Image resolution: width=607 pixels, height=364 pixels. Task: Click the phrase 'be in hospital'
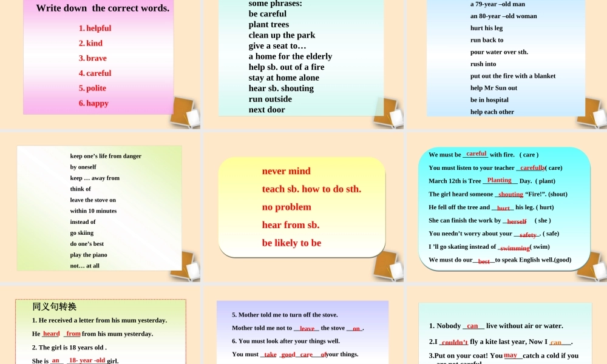click(489, 100)
